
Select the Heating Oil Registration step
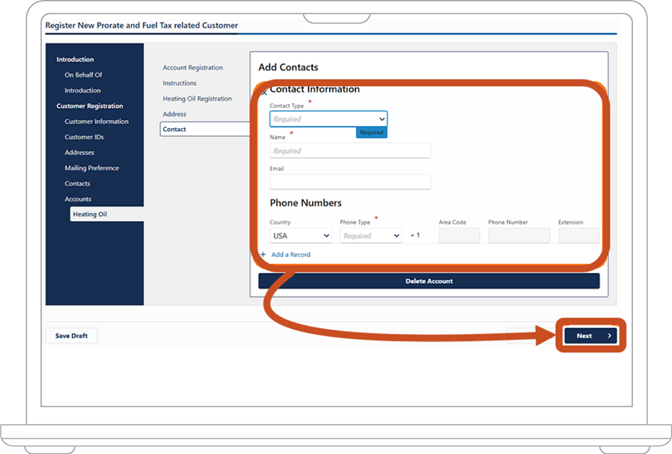197,99
